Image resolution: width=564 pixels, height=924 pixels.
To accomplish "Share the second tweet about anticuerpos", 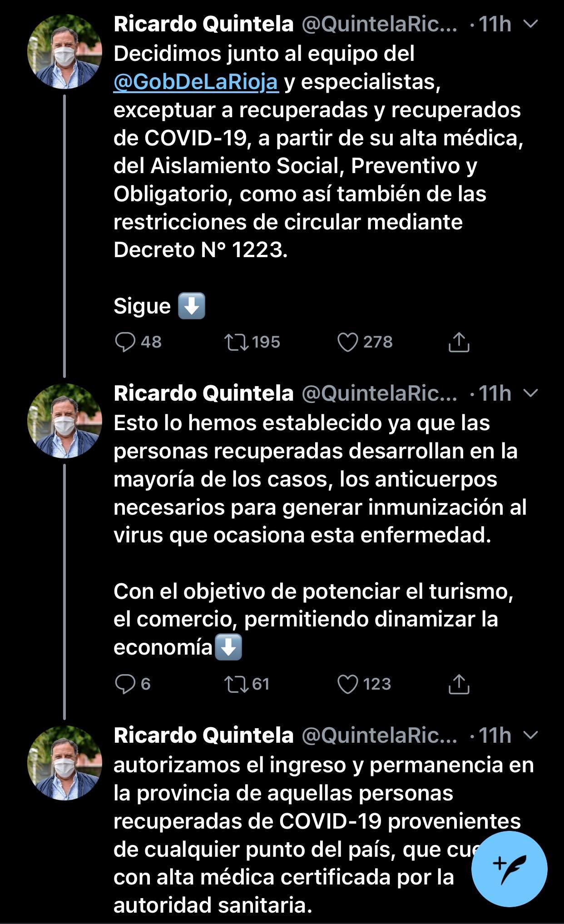I will click(459, 684).
